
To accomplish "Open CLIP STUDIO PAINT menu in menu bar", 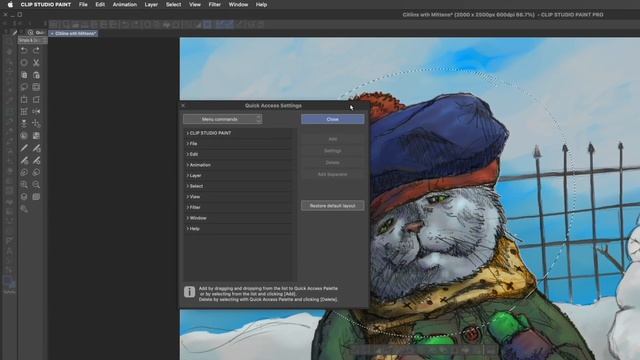I will tap(46, 4).
